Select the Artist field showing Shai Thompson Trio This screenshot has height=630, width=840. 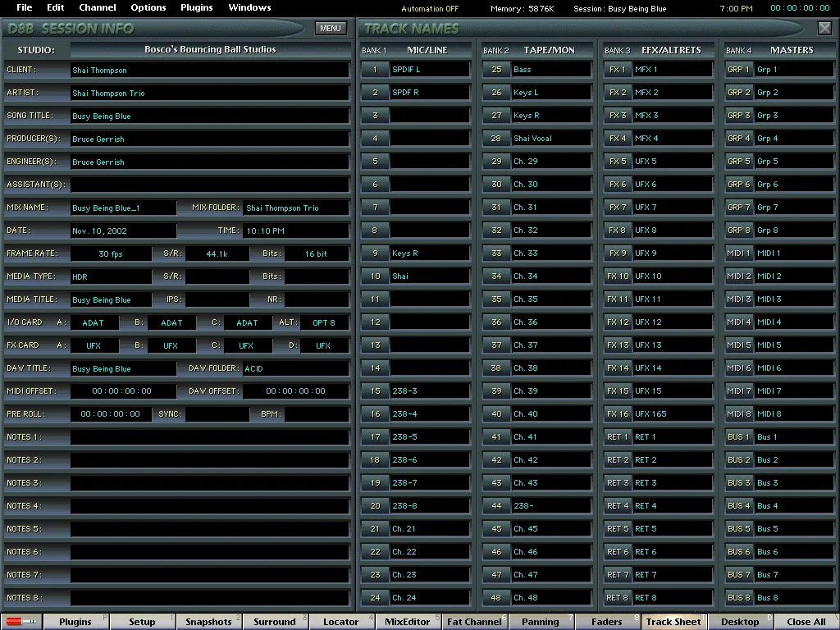point(209,94)
